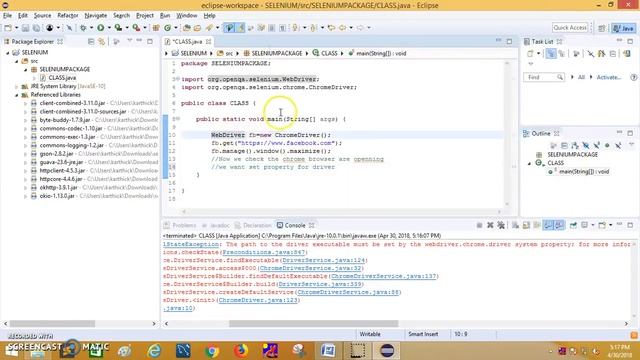This screenshot has height=360, width=640.
Task: Click the External Tools run icon
Action: point(136,28)
